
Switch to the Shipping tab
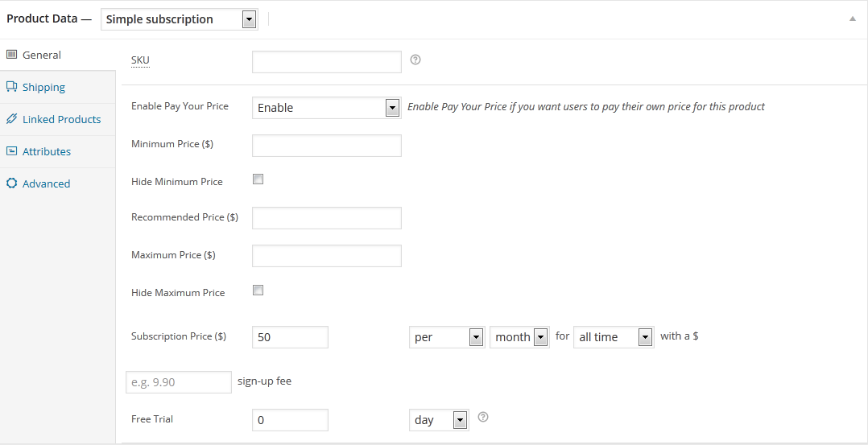[x=43, y=87]
